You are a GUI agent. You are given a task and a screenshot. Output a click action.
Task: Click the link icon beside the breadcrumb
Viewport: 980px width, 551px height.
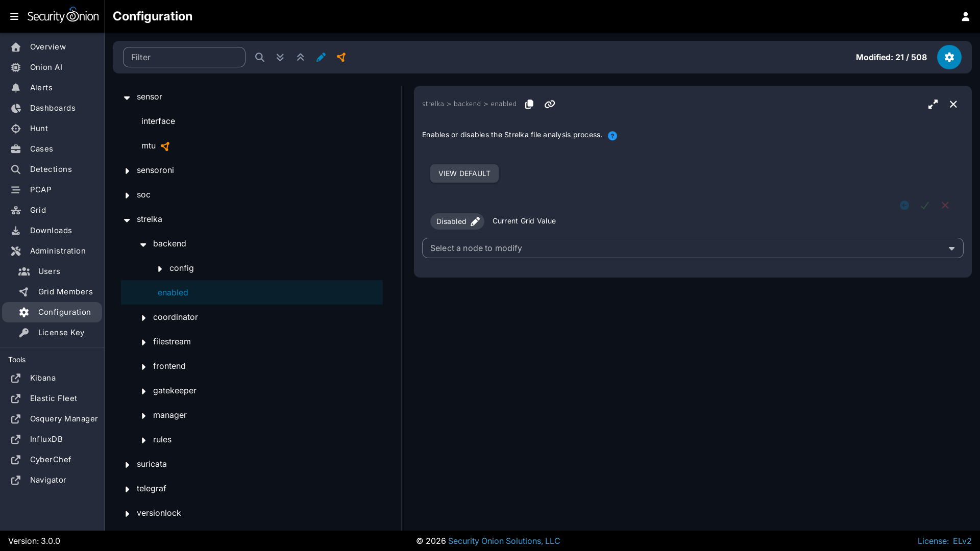click(x=549, y=104)
